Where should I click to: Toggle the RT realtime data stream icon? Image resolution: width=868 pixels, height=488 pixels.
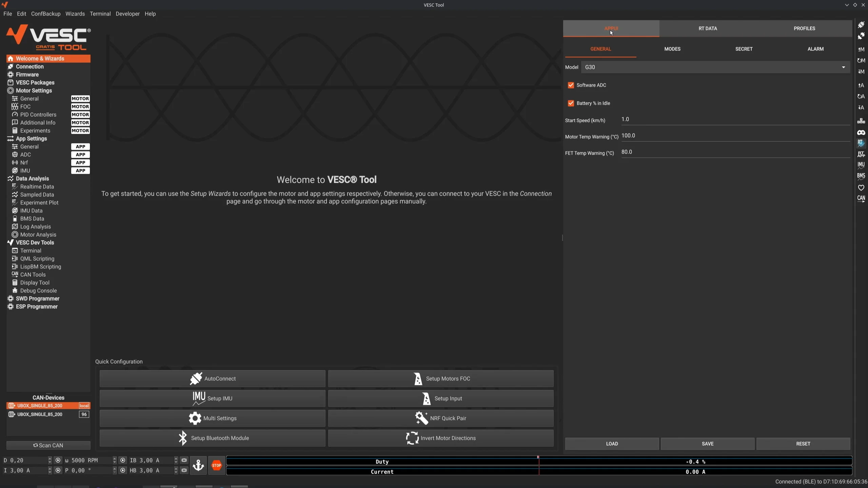click(x=861, y=143)
